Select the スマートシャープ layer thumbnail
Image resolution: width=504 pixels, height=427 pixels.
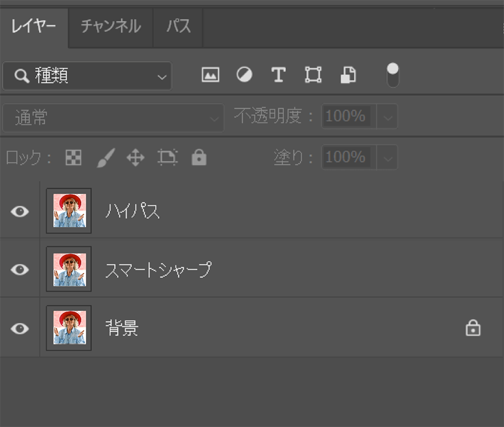[x=69, y=269]
